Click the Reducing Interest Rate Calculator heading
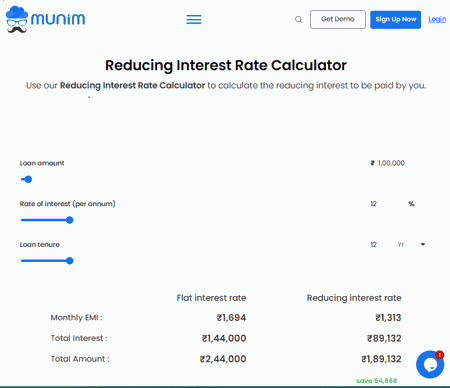 coord(226,65)
